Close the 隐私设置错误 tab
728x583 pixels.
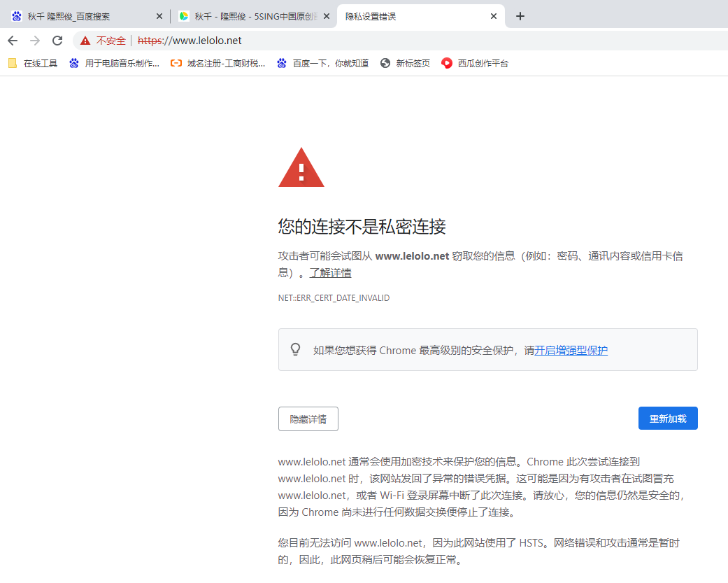[494, 16]
